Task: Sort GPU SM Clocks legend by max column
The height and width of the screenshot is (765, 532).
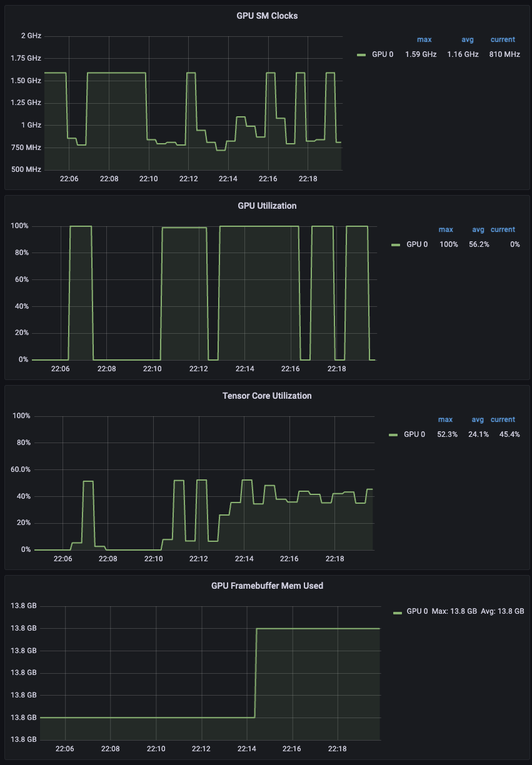Action: tap(424, 39)
